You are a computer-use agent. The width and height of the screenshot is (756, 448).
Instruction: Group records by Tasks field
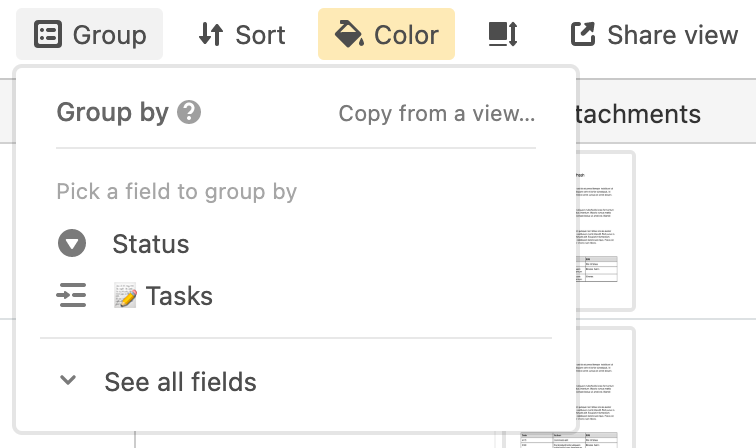296,295
